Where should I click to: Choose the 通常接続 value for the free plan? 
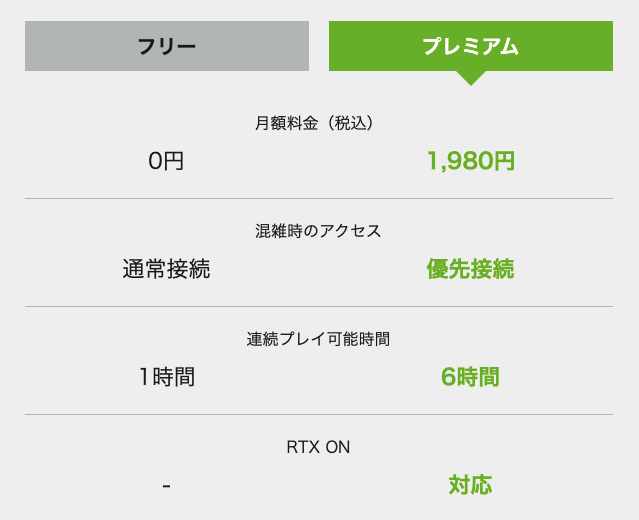click(166, 269)
